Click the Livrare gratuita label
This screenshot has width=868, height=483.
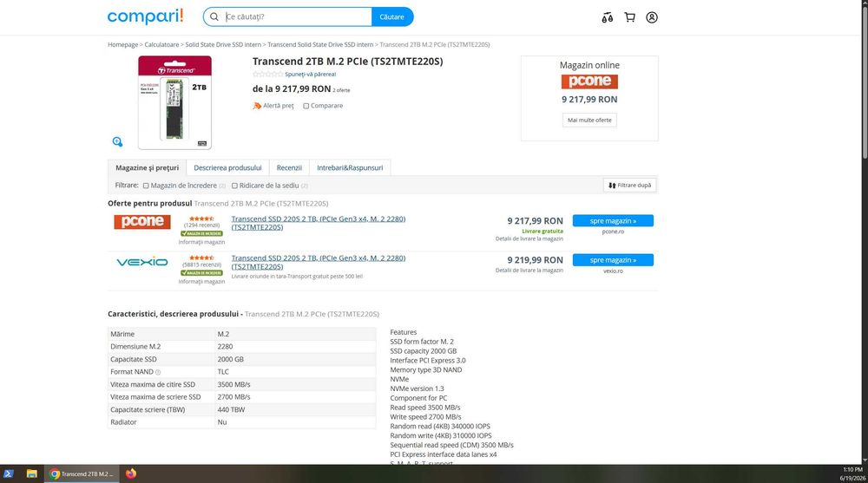point(542,232)
